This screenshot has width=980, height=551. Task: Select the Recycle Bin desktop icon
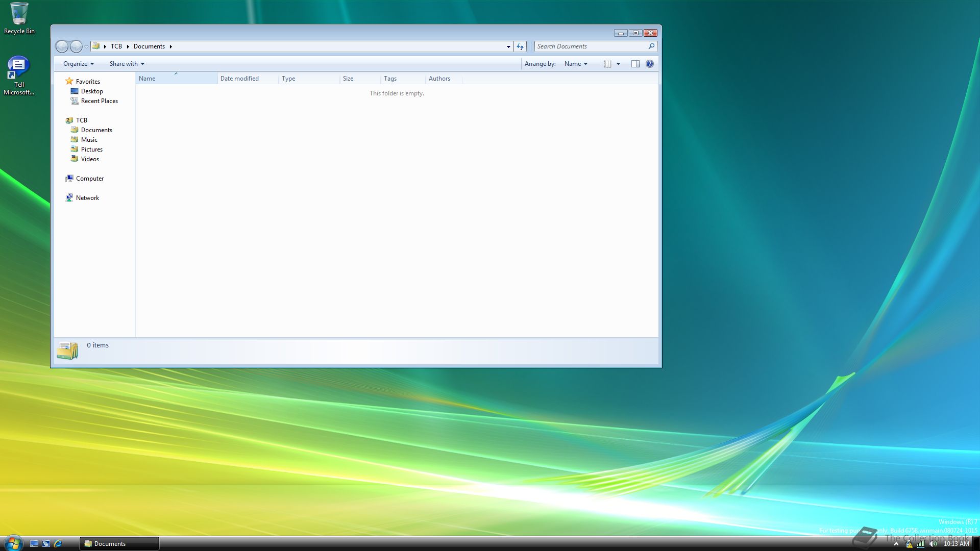pyautogui.click(x=19, y=18)
